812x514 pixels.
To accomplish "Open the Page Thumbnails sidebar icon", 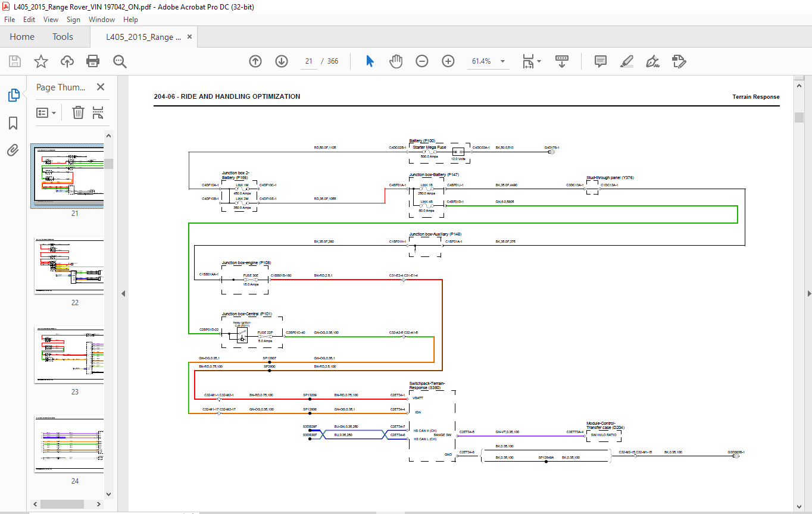I will (13, 95).
